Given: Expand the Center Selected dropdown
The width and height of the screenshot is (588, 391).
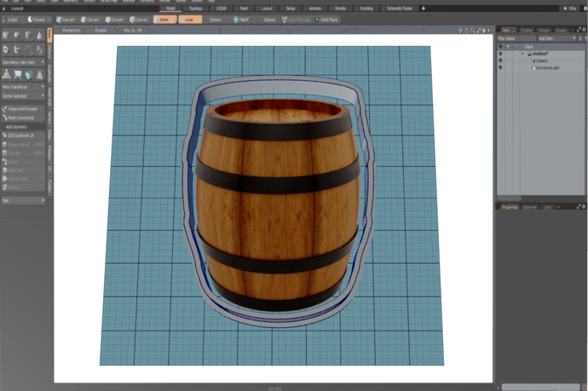Looking at the screenshot, I should [x=22, y=96].
